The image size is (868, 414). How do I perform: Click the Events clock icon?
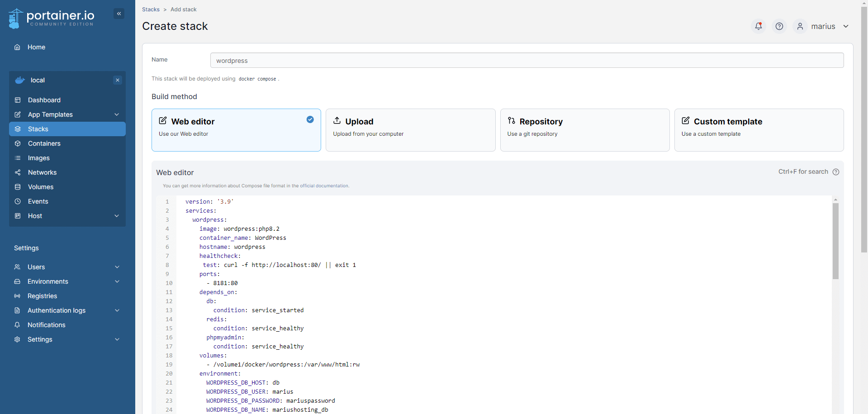click(x=18, y=201)
